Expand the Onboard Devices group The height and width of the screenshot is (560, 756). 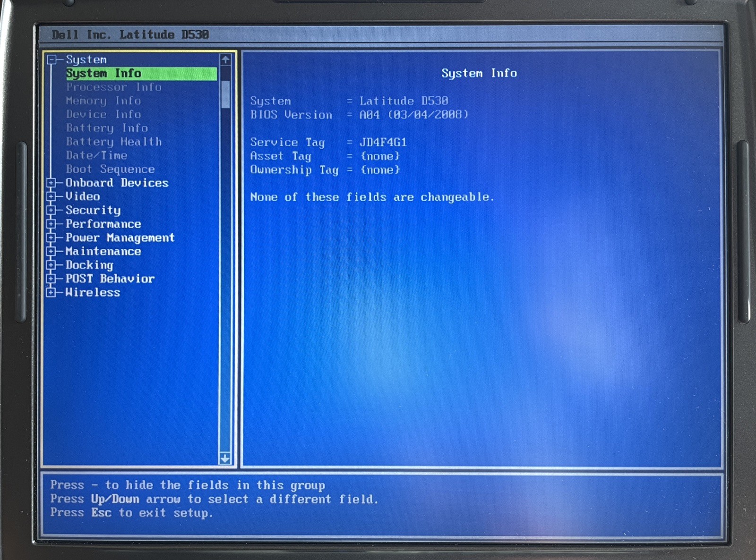click(52, 183)
